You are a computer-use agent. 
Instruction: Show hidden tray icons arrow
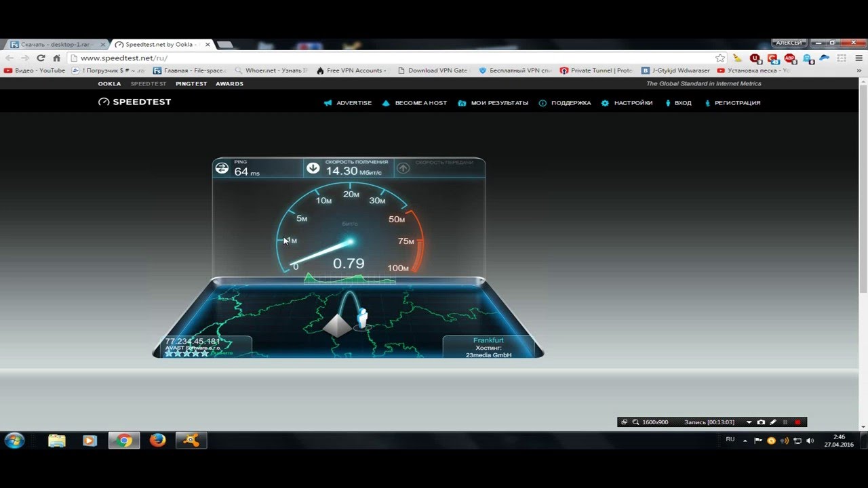745,441
